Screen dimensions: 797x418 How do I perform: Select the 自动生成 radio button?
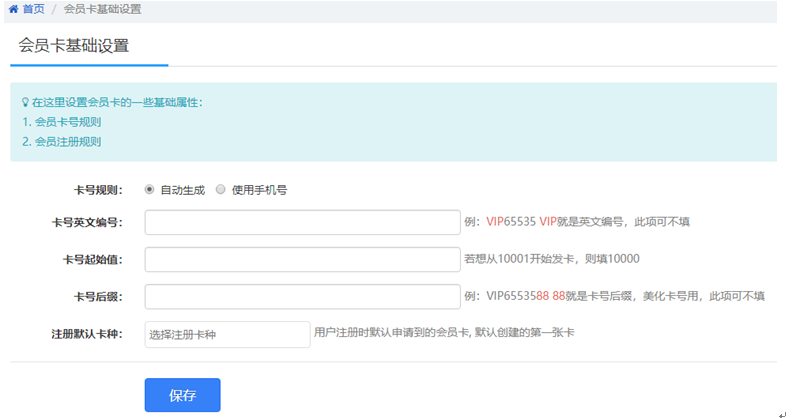(x=149, y=189)
